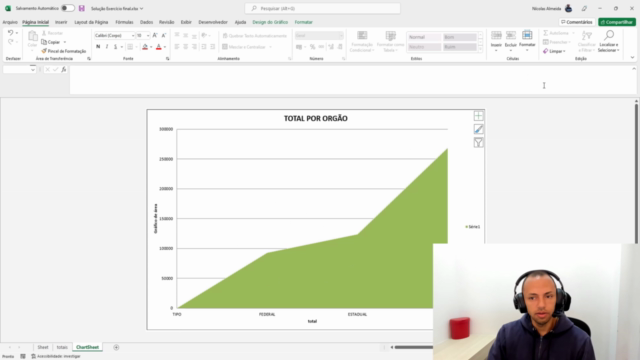Select the Pincel de Formatação tool
Screen dimensions: 640x360
click(x=64, y=51)
